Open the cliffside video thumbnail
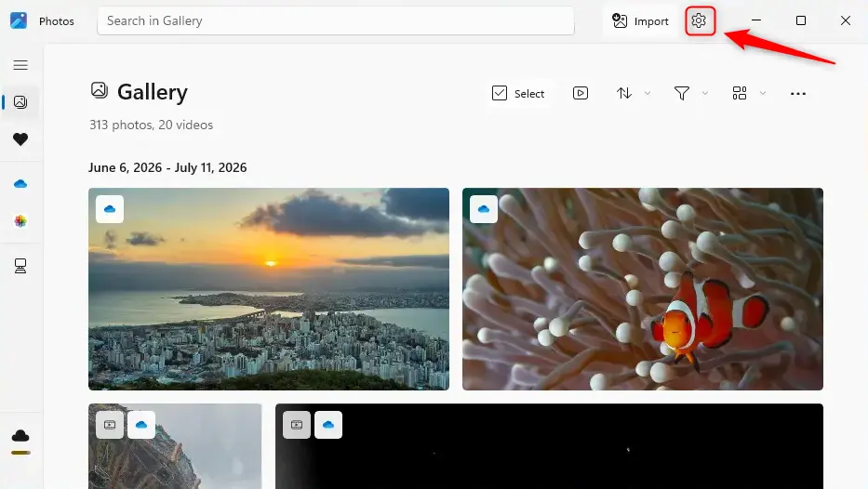Screen dimensions: 868x489 point(175,446)
